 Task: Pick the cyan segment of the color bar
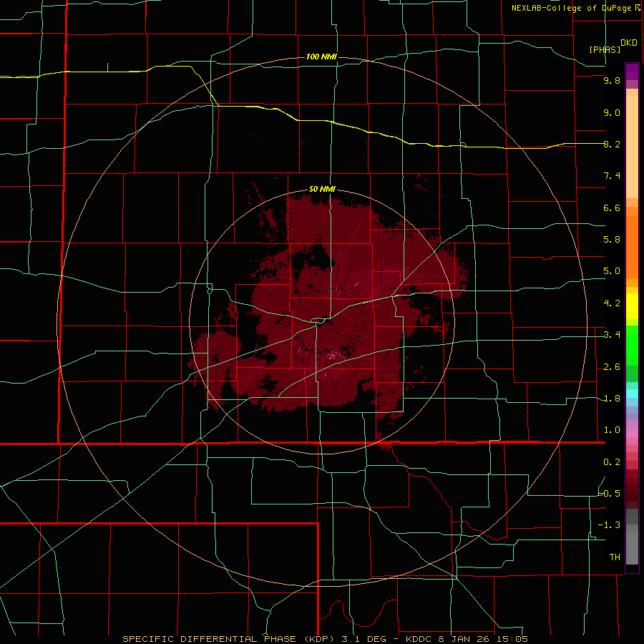[x=632, y=394]
